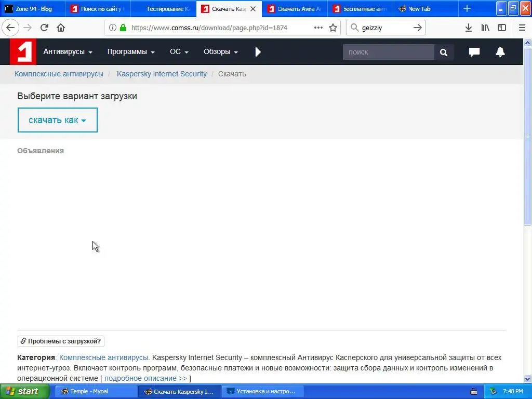Close the Скачать Kaspersky tab

pyautogui.click(x=253, y=9)
